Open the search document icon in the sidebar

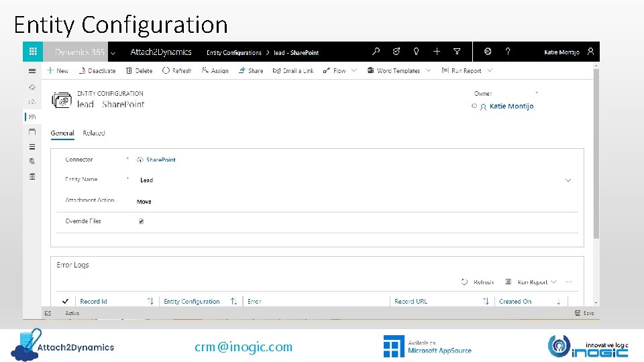click(32, 162)
